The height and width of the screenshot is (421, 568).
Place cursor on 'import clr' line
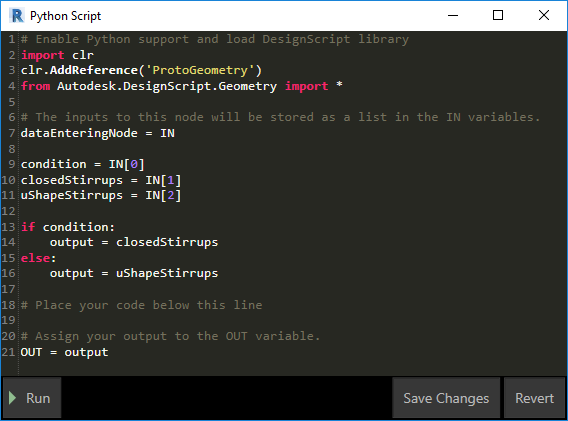point(57,55)
